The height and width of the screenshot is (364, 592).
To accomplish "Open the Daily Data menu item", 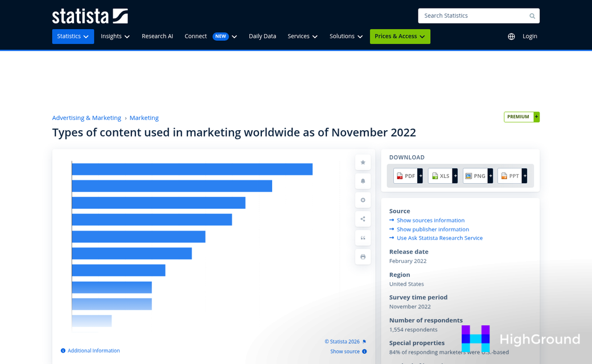I will point(262,36).
